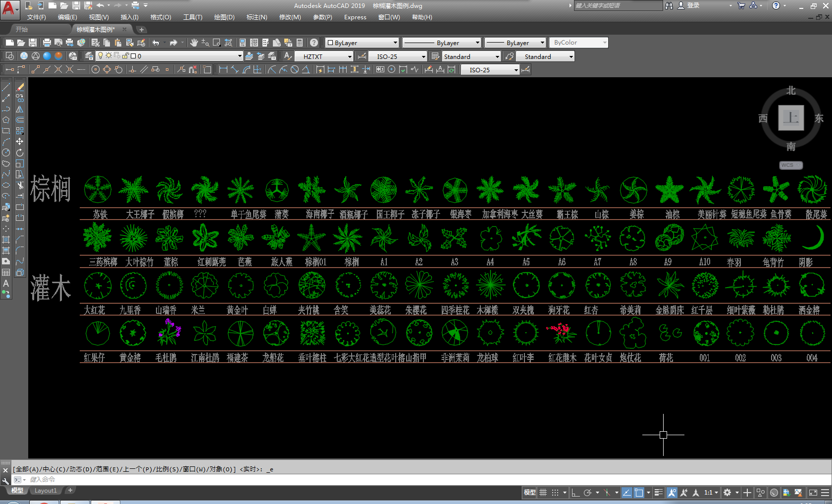Screen dimensions: 832x504
Task: Select the Array modify tool
Action: click(20, 131)
